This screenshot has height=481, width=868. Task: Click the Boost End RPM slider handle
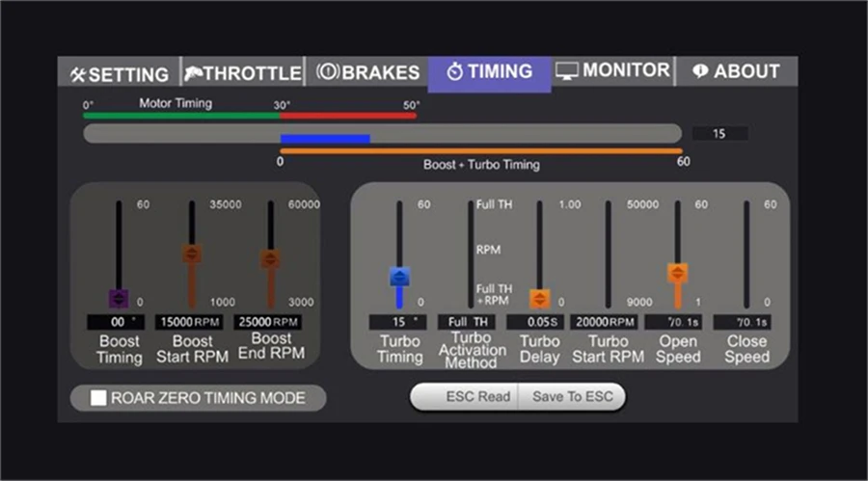270,258
